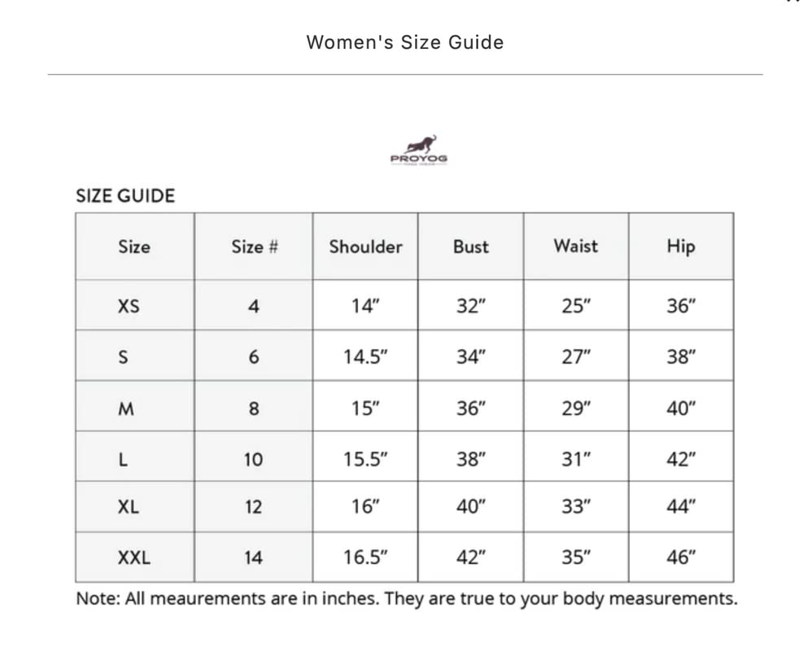Click the 33" waist measurement cell

(x=576, y=507)
